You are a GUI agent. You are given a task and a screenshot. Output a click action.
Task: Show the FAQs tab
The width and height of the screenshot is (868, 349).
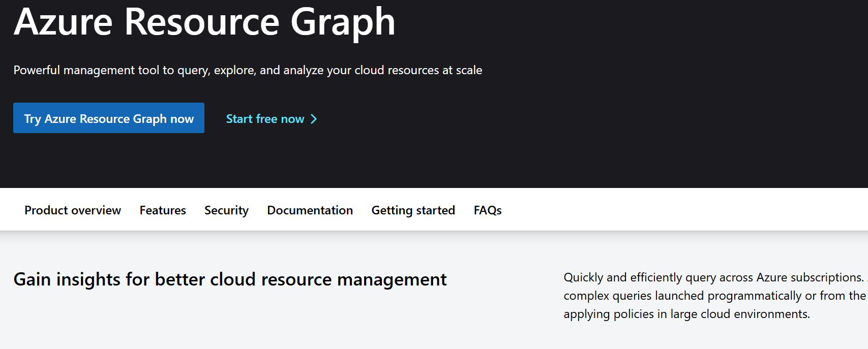pos(487,210)
